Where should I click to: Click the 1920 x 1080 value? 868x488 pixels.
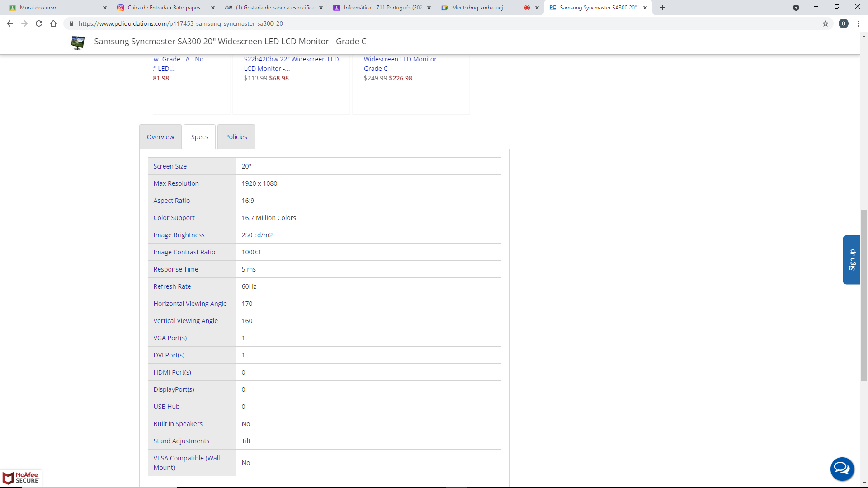pyautogui.click(x=259, y=183)
